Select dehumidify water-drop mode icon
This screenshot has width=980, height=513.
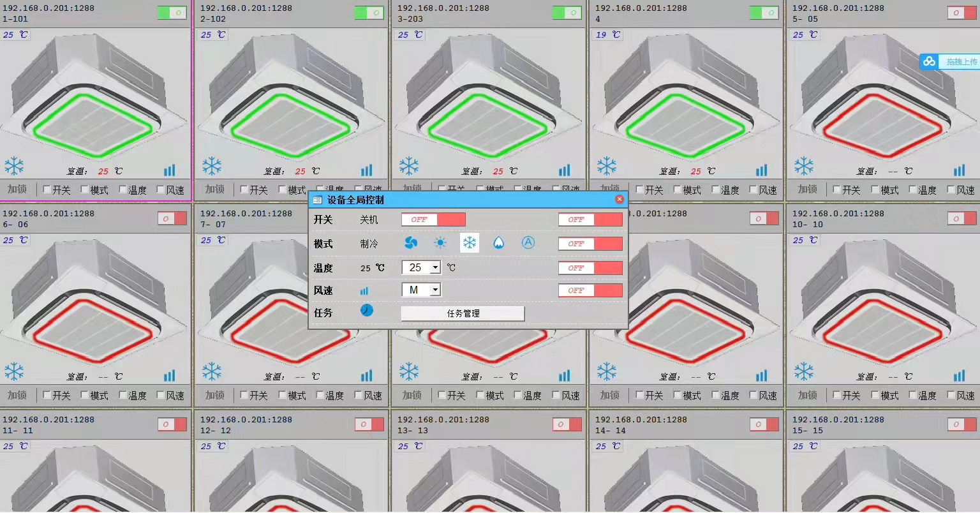pos(499,243)
